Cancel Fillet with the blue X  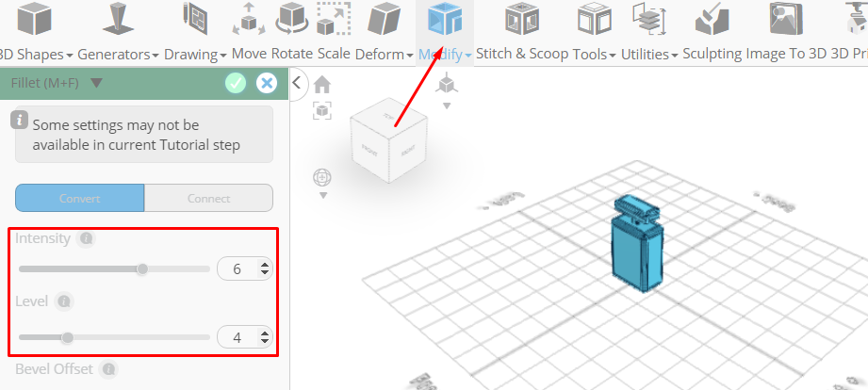[x=267, y=84]
